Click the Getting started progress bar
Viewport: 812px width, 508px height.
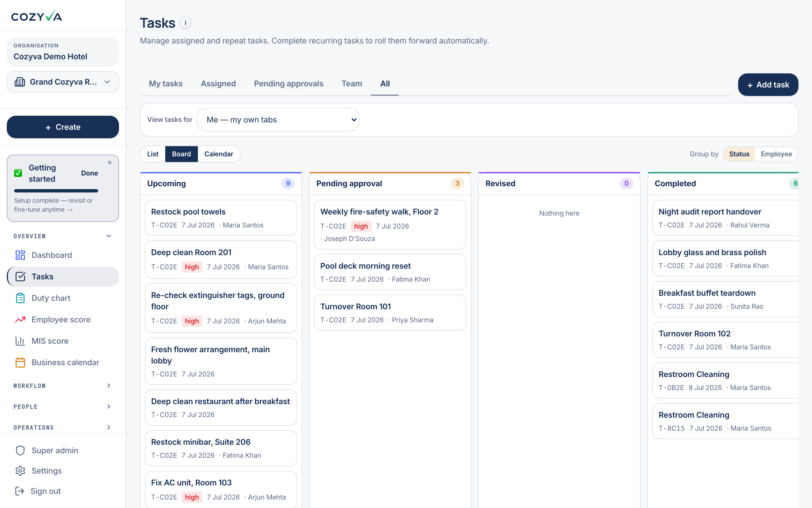pyautogui.click(x=56, y=191)
